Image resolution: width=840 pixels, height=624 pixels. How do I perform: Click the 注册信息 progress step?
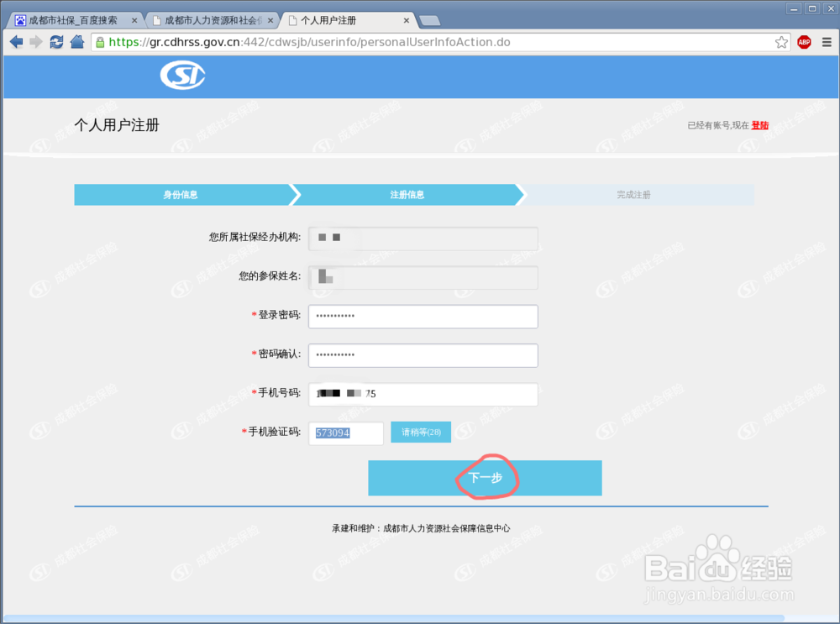(x=409, y=194)
